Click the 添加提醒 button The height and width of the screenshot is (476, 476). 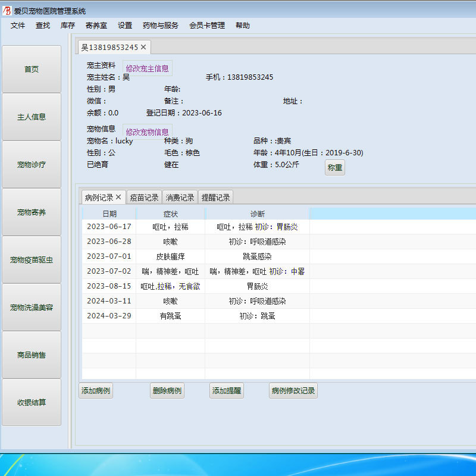tap(227, 391)
